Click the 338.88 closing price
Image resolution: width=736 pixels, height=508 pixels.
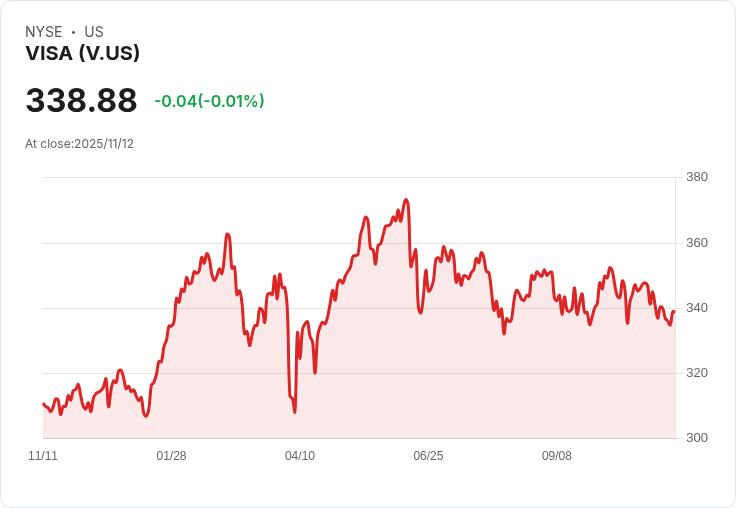(x=81, y=101)
